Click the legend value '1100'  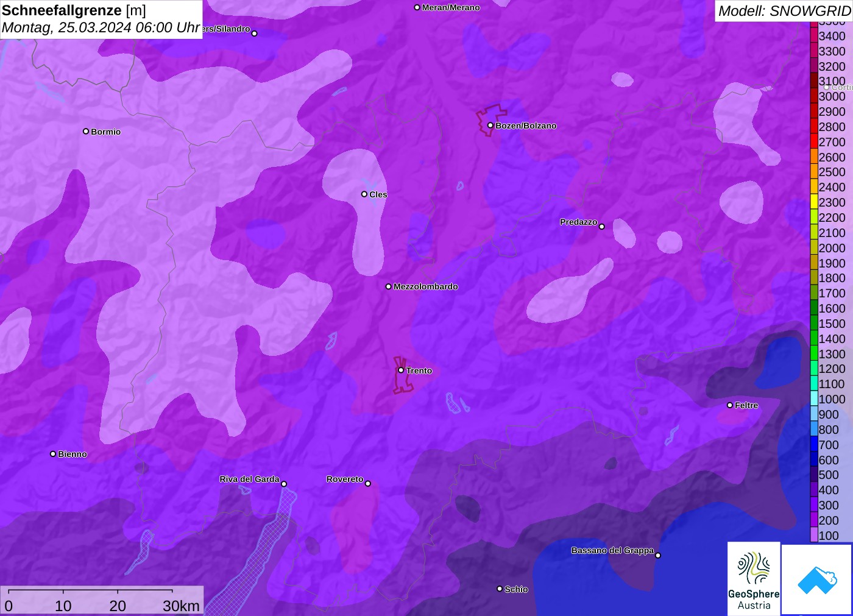point(832,384)
